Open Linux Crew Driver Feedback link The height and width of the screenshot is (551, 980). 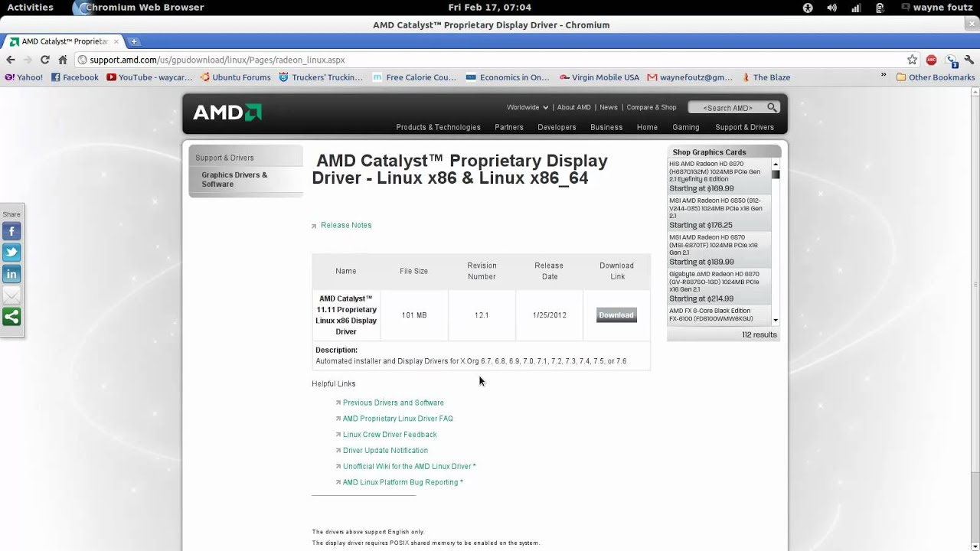click(x=390, y=435)
